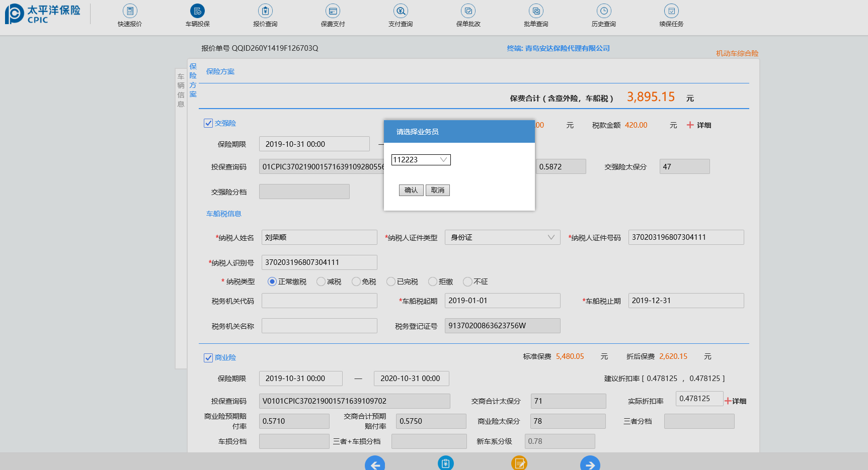Image resolution: width=868 pixels, height=470 pixels.
Task: Open the 历史查询 history query icon
Action: tap(603, 12)
